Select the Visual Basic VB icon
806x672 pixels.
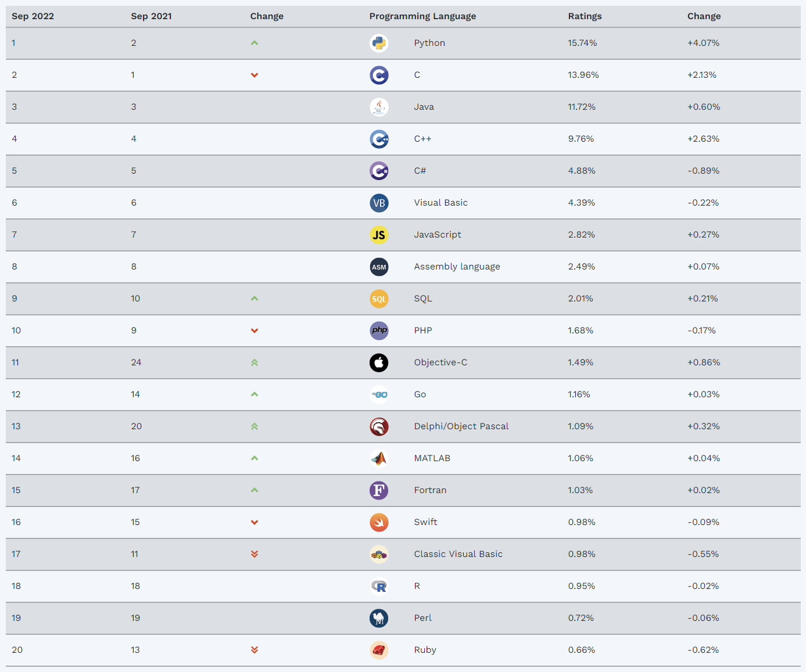point(379,203)
